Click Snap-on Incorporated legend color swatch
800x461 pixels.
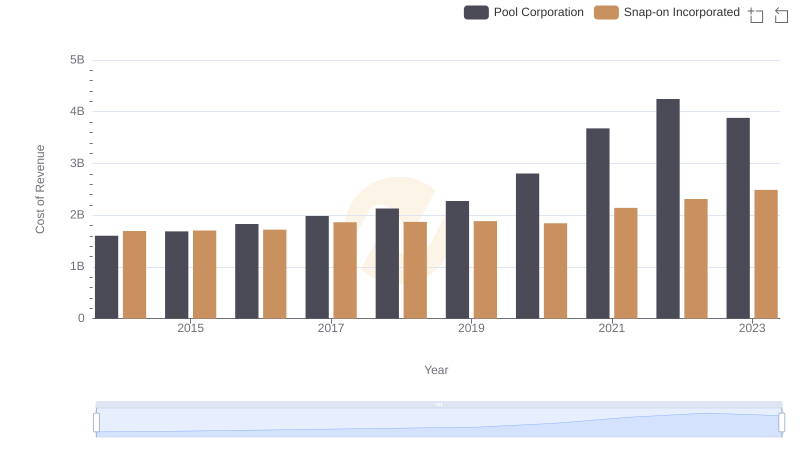coord(606,12)
